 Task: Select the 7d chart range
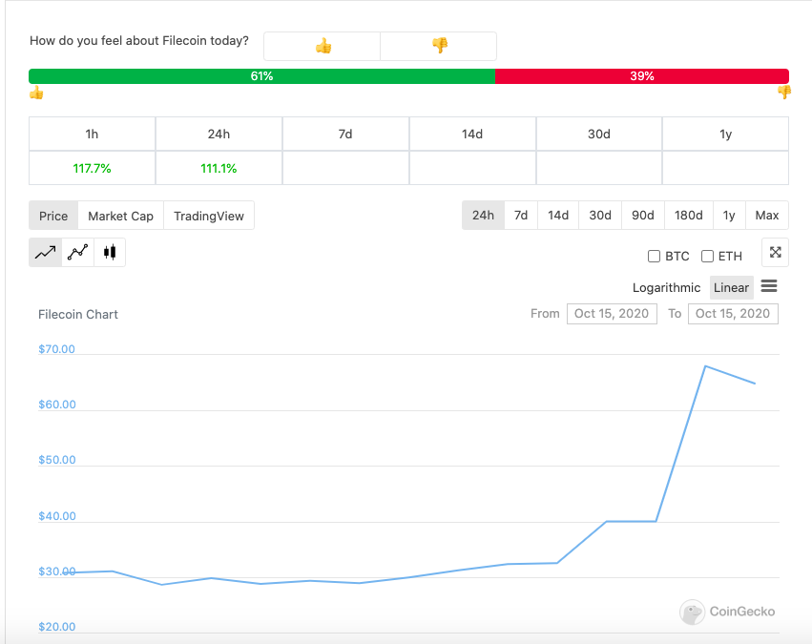(521, 216)
